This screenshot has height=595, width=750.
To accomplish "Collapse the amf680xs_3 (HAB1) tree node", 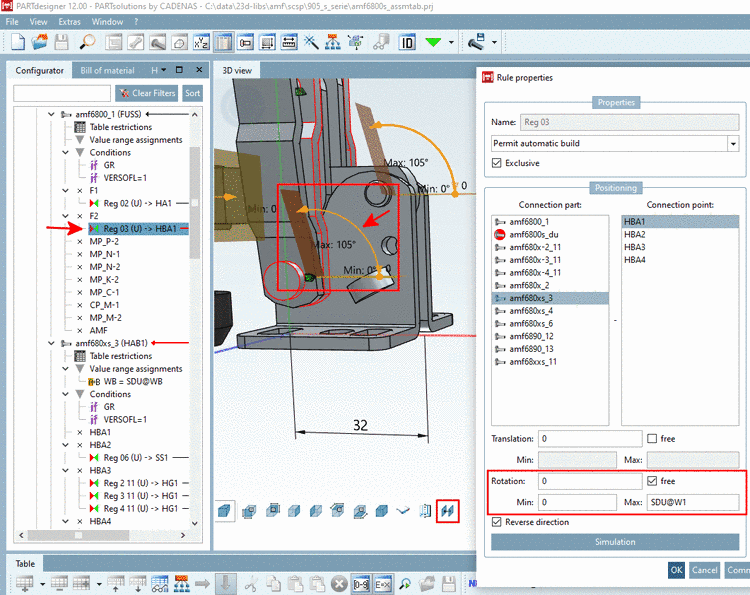I will coord(52,343).
